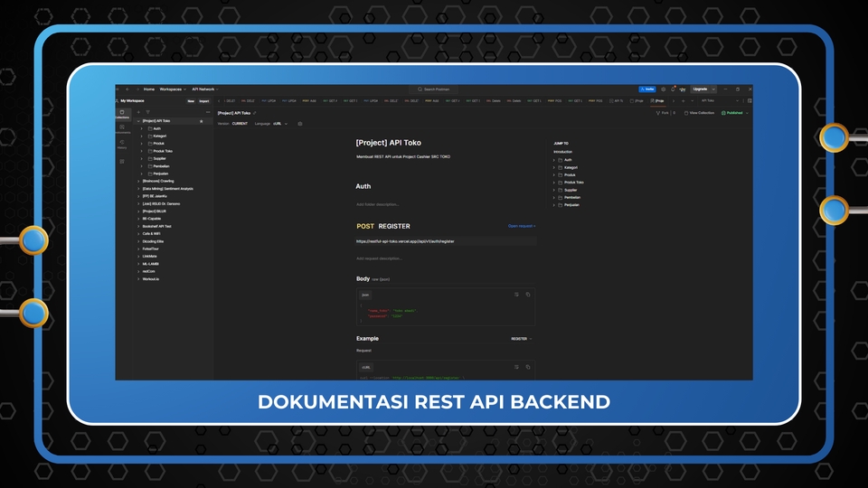
Task: Open the Workspaces dropdown menu
Action: [x=173, y=89]
